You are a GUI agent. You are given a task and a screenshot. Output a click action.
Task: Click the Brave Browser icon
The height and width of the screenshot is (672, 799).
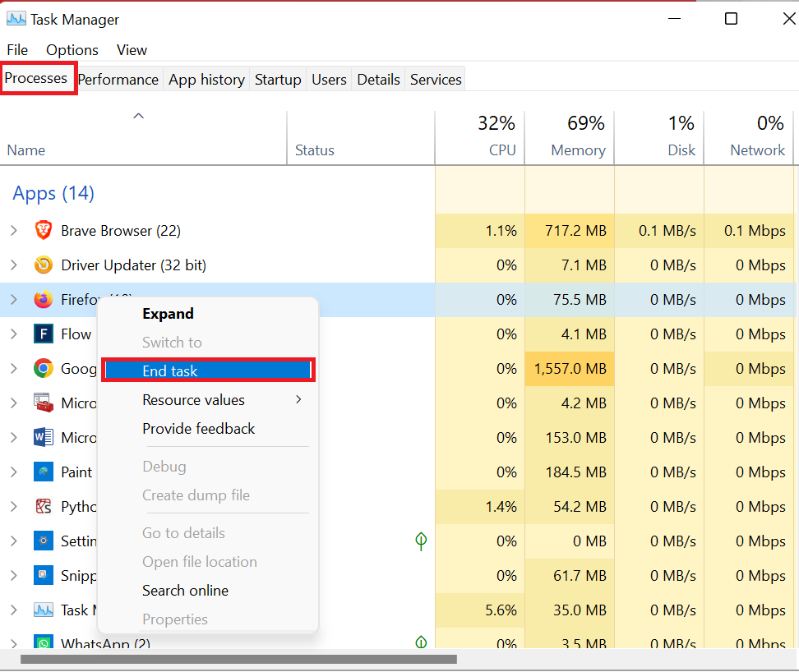pos(44,231)
